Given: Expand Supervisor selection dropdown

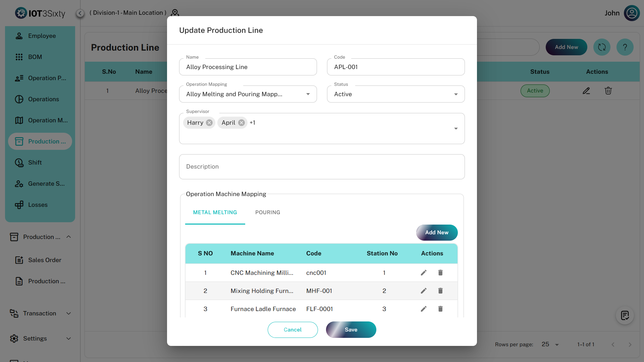Looking at the screenshot, I should [456, 129].
